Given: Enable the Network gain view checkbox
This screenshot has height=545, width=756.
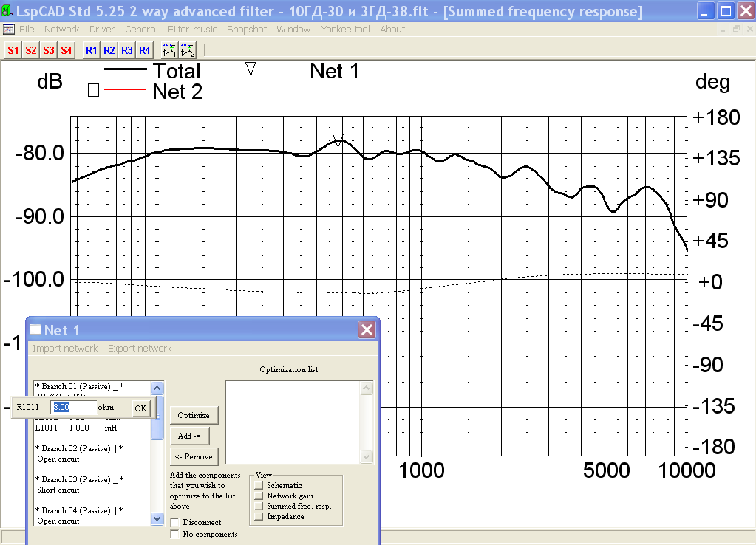Looking at the screenshot, I should pyautogui.click(x=259, y=496).
